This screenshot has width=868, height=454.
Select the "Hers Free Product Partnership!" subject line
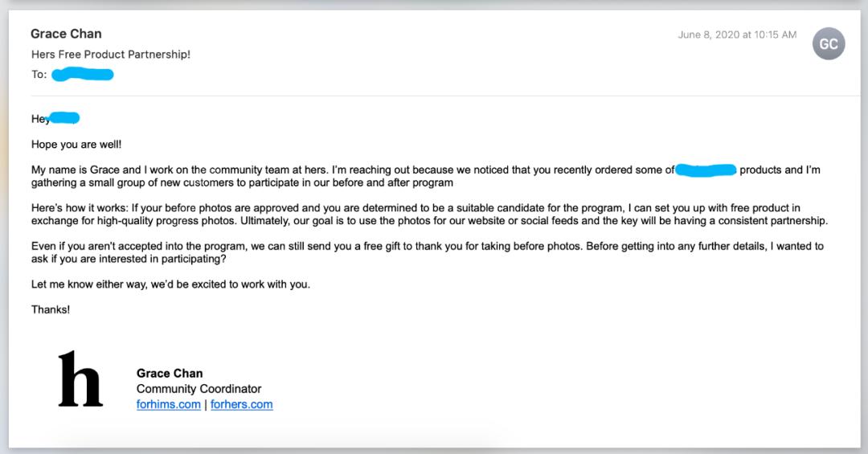(111, 55)
